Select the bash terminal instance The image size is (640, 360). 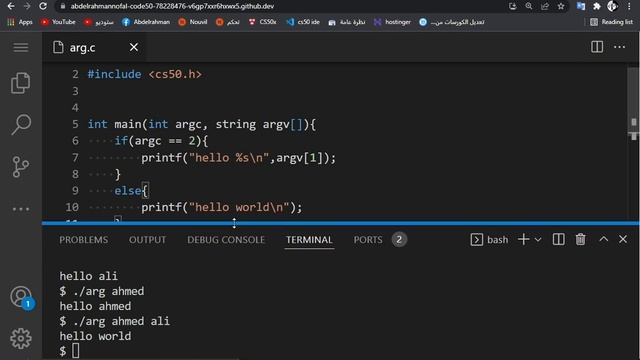pos(489,240)
